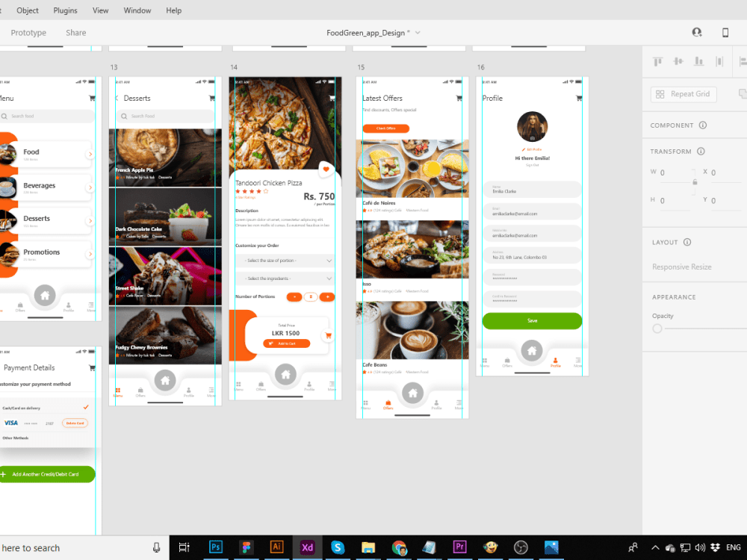The height and width of the screenshot is (560, 747).
Task: Select artboard label 15
Action: (x=361, y=67)
